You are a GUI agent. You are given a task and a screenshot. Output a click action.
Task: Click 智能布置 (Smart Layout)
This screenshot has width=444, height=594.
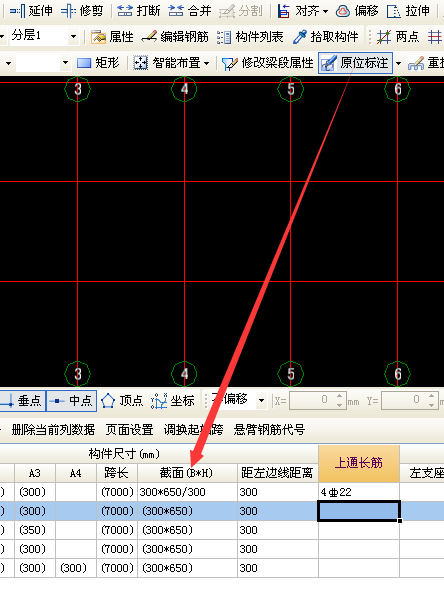coord(167,63)
